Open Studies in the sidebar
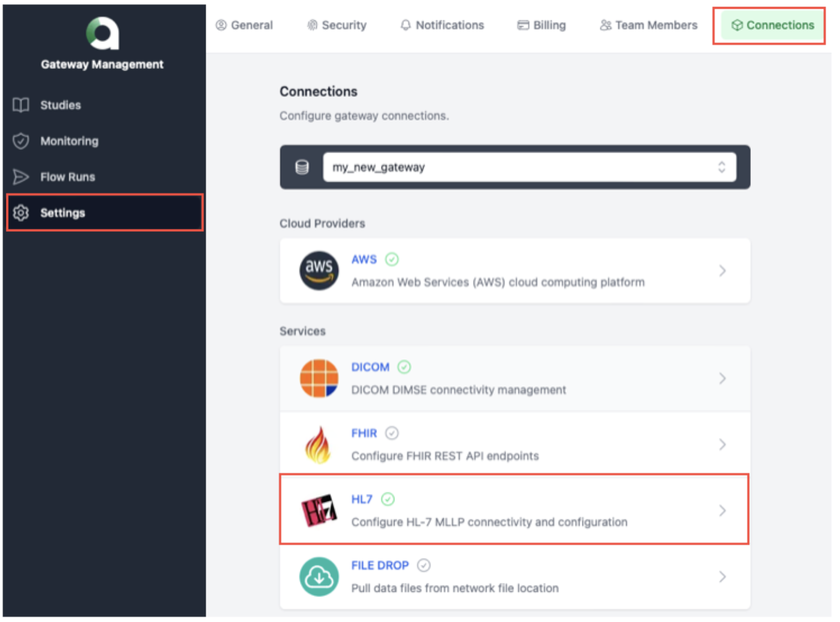840x622 pixels. [105, 105]
